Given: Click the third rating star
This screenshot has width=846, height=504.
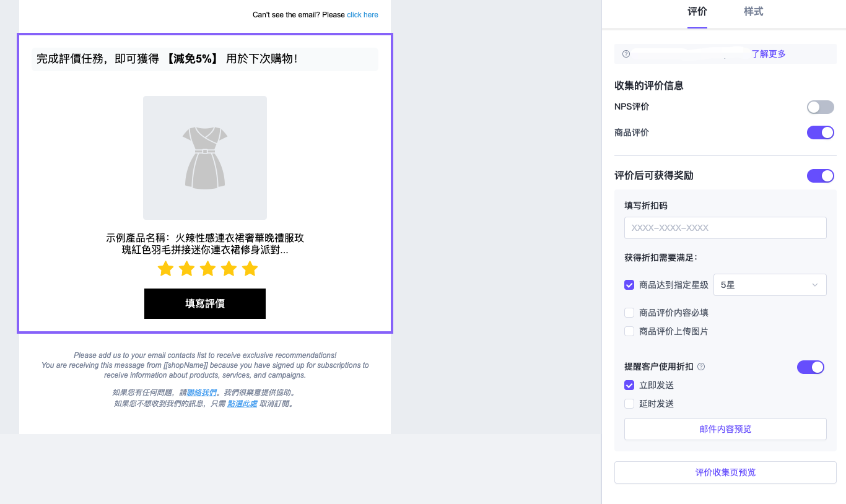Looking at the screenshot, I should coord(207,269).
